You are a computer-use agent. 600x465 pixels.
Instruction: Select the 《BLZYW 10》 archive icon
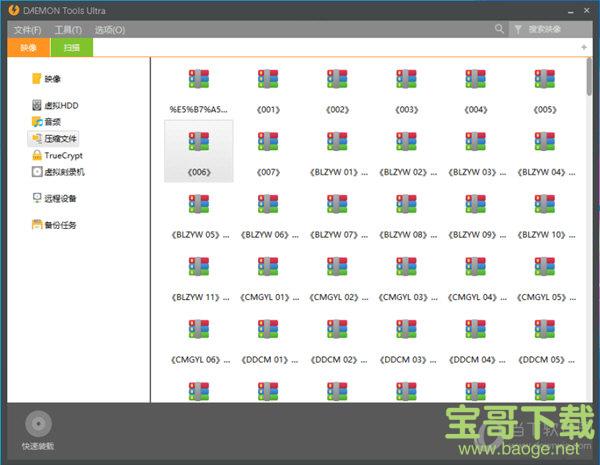(x=545, y=204)
